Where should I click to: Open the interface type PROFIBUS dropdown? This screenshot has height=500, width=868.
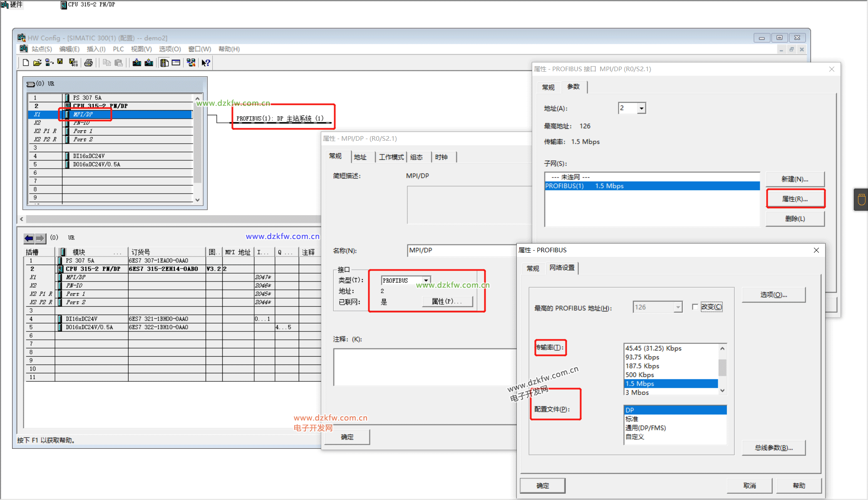coord(426,281)
